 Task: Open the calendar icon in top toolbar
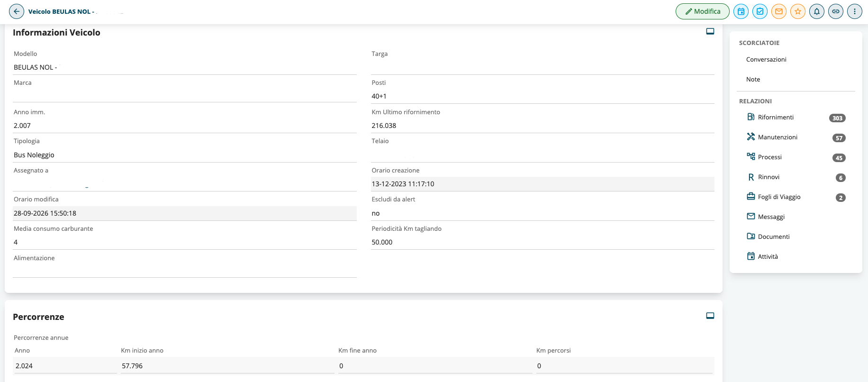[x=741, y=11]
